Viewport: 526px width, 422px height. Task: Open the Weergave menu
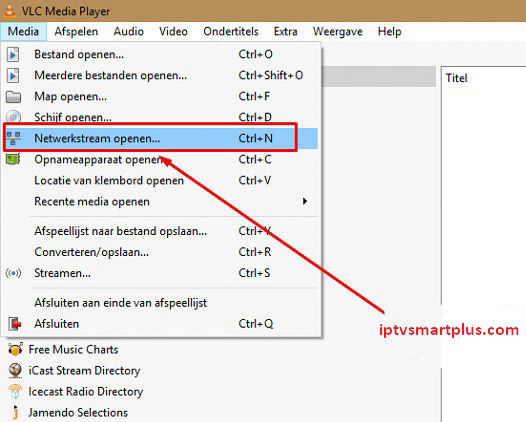tap(337, 32)
